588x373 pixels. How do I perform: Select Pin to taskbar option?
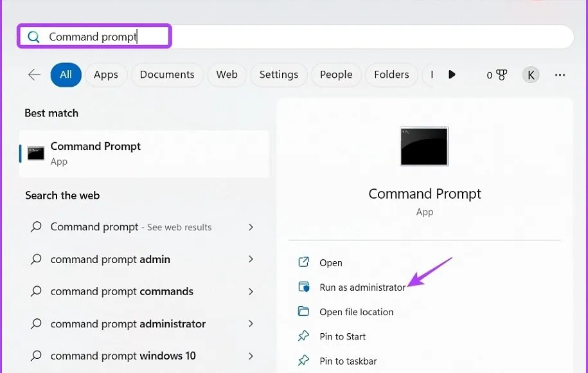348,361
